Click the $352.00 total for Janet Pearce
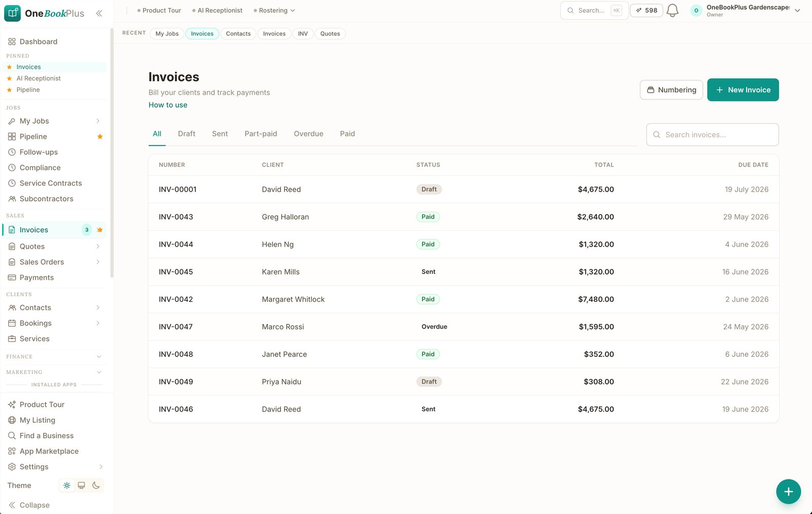Viewport: 812px width, 514px height. (599, 354)
